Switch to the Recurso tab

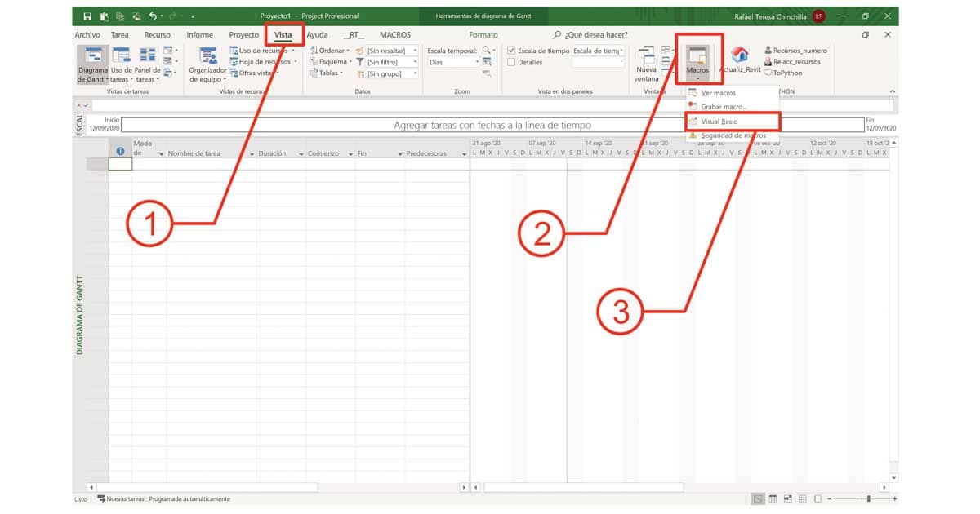tap(158, 35)
